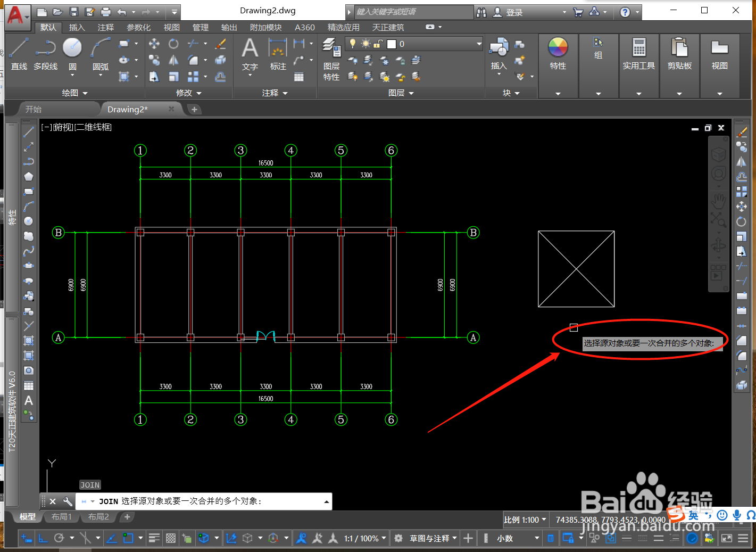Click the Erase tool in the 修改 panel
Viewport: 756px width, 552px height.
pyautogui.click(x=220, y=44)
